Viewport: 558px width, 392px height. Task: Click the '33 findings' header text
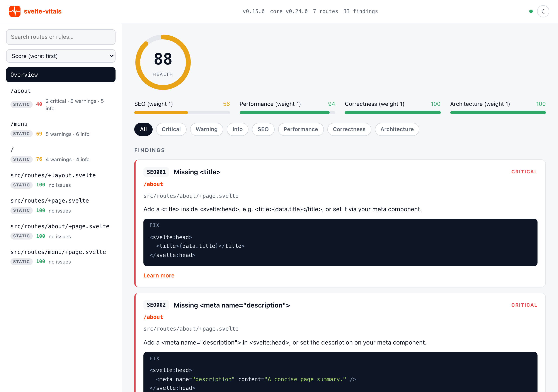pos(361,11)
